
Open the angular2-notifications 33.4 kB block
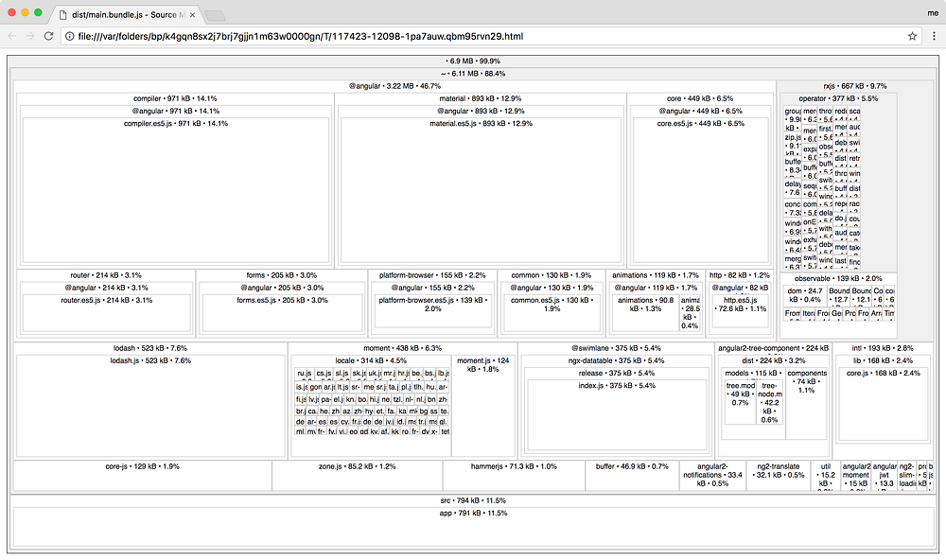pos(712,476)
